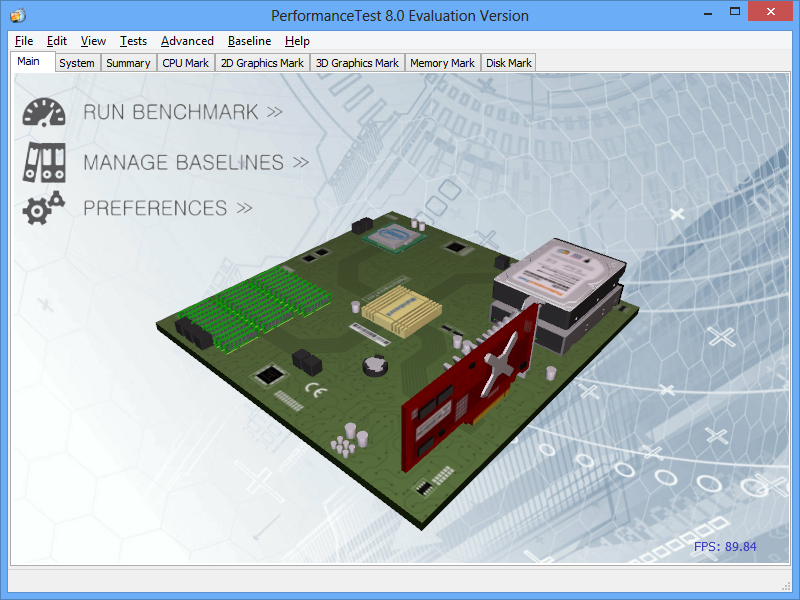
Task: Switch to the Summary tab
Action: pos(128,63)
